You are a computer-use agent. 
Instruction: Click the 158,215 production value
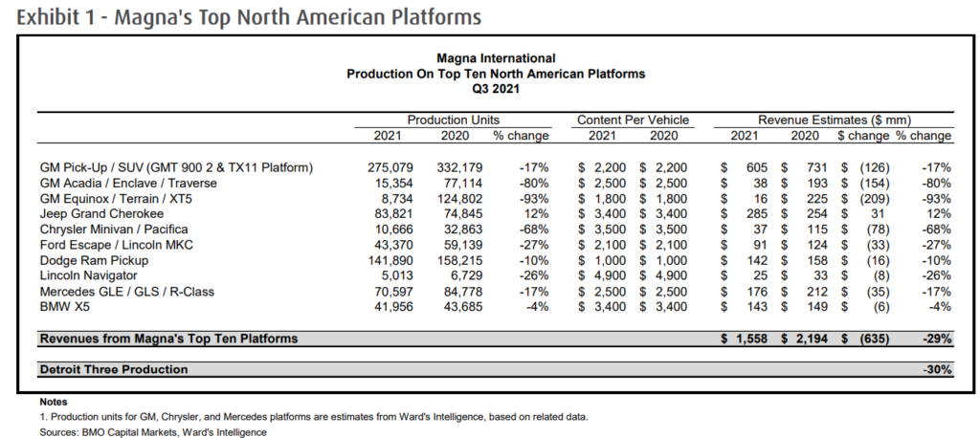click(x=459, y=260)
